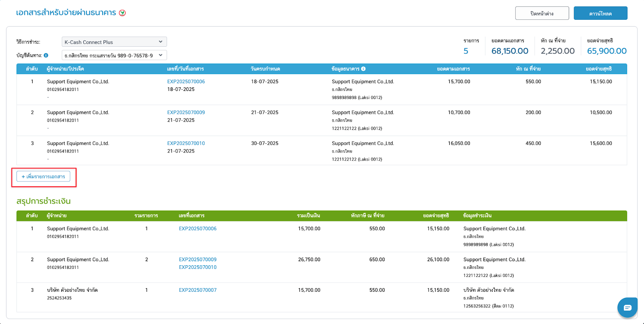Viewport: 644px width, 324px height.
Task: Click the ดาวน์โหลด download button
Action: click(600, 13)
